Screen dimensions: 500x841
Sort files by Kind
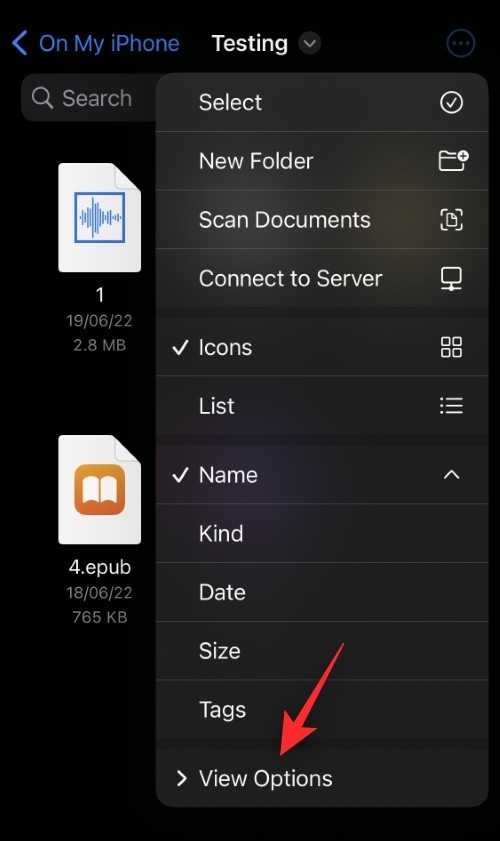(x=322, y=533)
